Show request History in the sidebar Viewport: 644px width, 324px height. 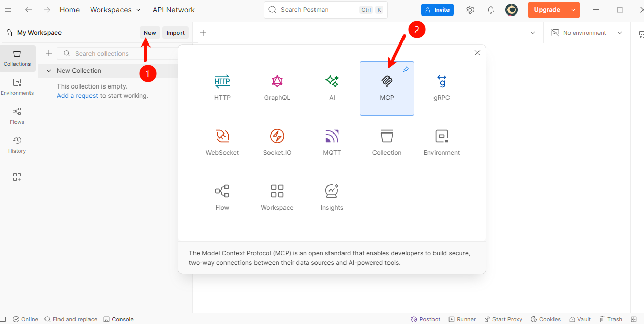pyautogui.click(x=17, y=145)
